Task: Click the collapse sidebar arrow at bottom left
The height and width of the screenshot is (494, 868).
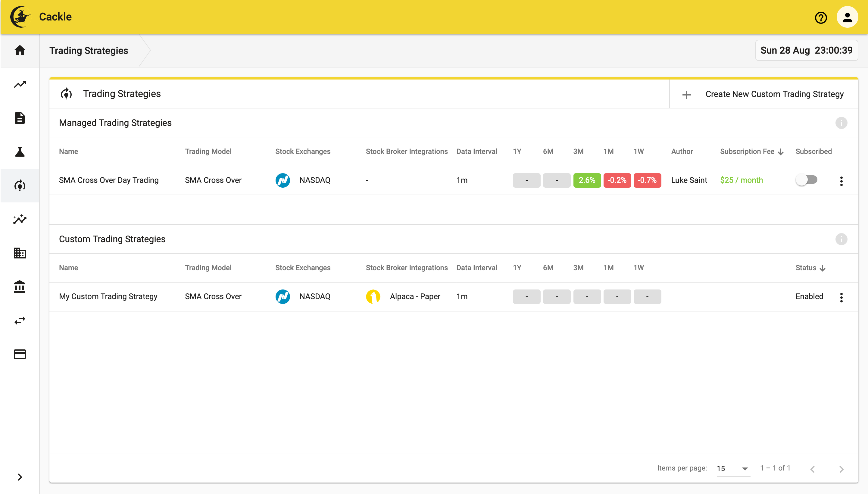Action: pos(20,477)
